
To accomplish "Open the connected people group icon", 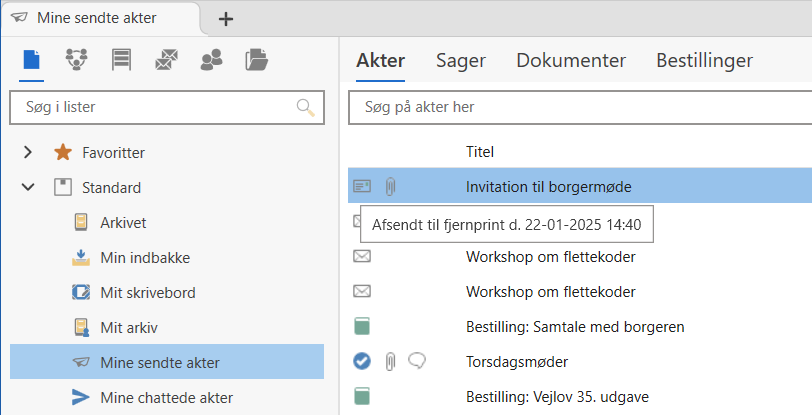I will 77,60.
